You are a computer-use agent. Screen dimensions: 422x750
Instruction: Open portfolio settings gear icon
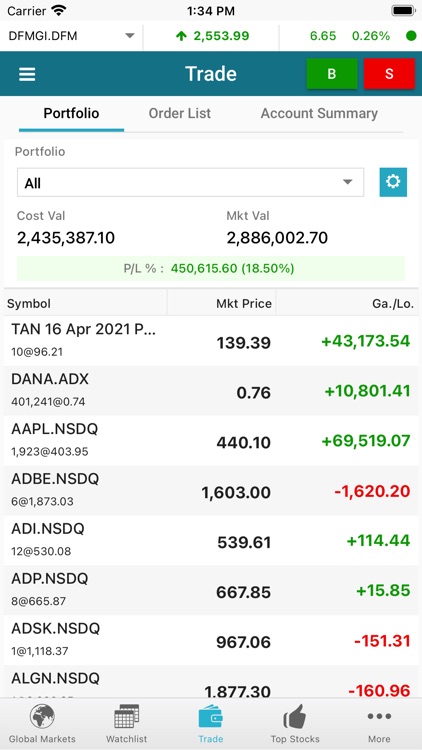[x=393, y=182]
